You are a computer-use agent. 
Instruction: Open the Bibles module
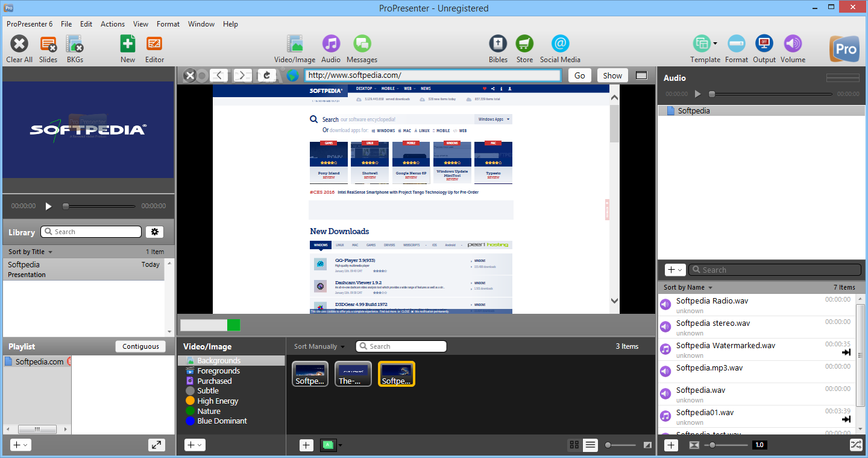pos(498,44)
